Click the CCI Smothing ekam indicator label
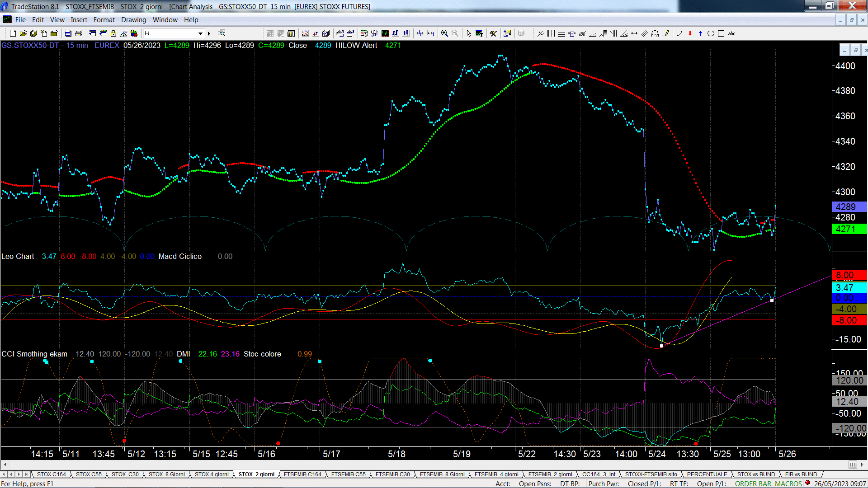 pyautogui.click(x=34, y=354)
